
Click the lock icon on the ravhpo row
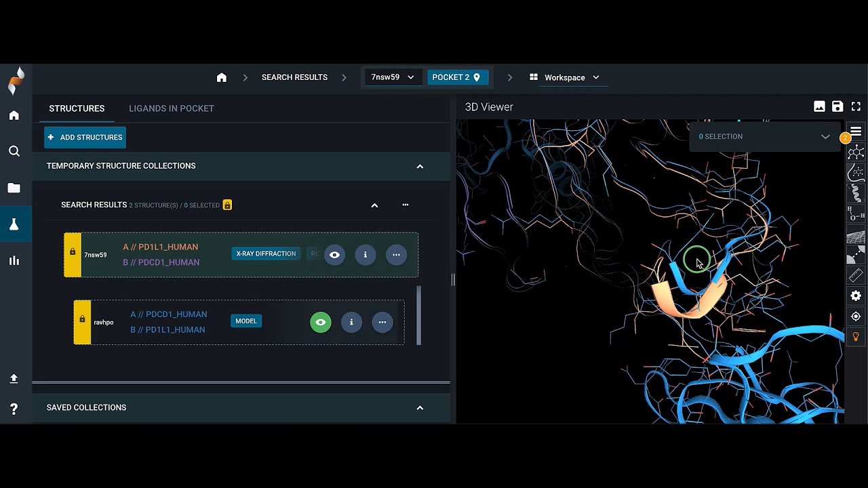pos(82,319)
